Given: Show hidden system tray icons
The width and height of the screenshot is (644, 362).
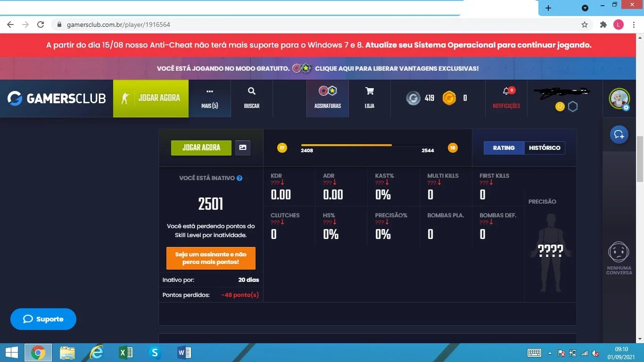Looking at the screenshot, I should click(550, 353).
